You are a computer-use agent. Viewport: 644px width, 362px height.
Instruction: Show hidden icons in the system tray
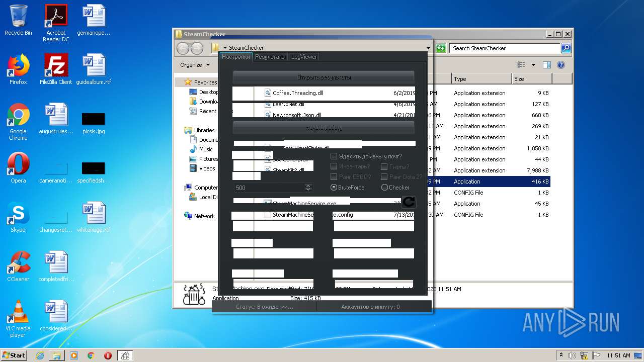click(x=561, y=355)
